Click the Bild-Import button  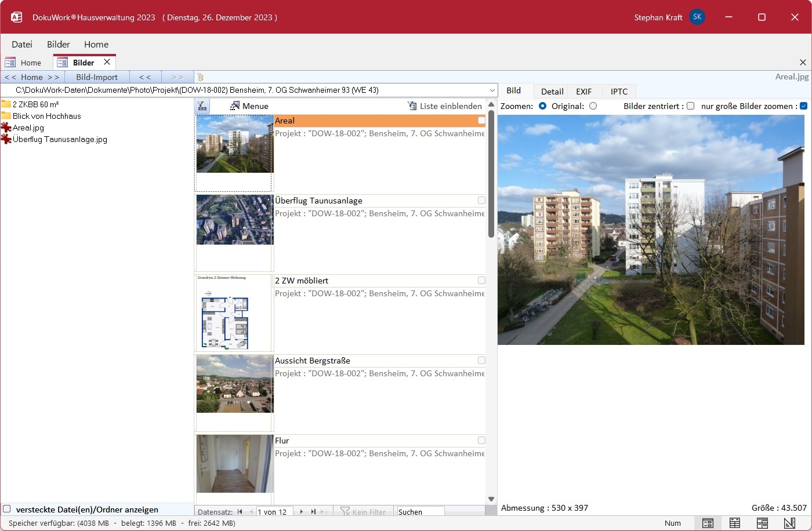coord(97,77)
